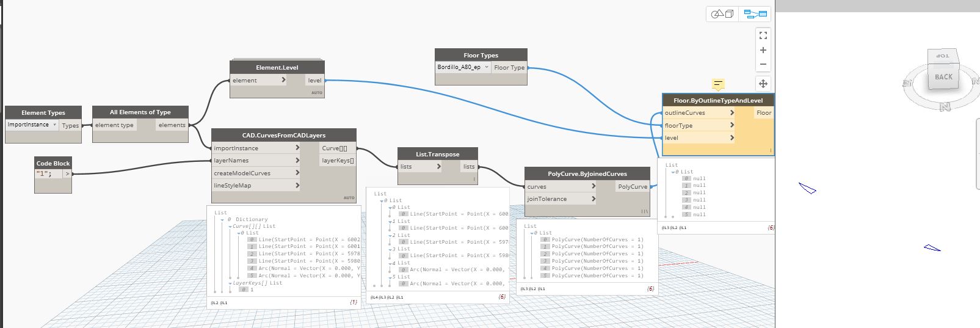Select the Code Block node header
Viewport: 980px width, 328px height.
click(53, 163)
